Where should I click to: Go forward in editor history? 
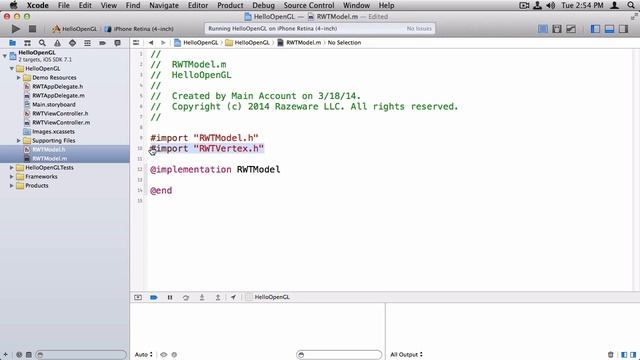[x=163, y=42]
